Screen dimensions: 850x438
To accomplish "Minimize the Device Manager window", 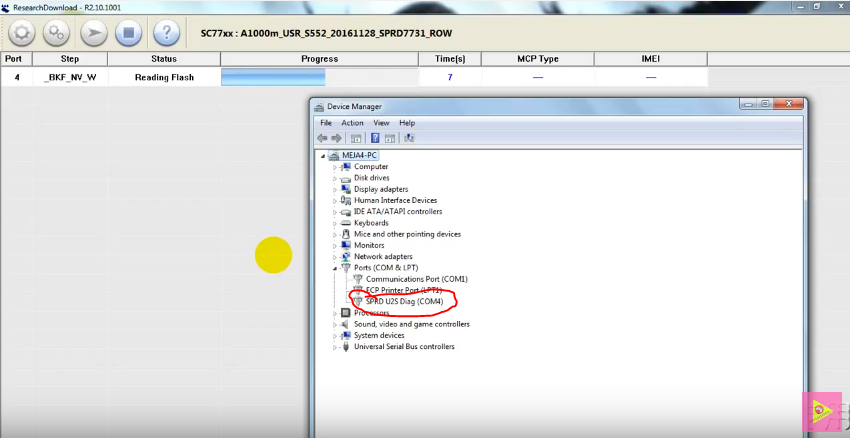I will pyautogui.click(x=750, y=104).
